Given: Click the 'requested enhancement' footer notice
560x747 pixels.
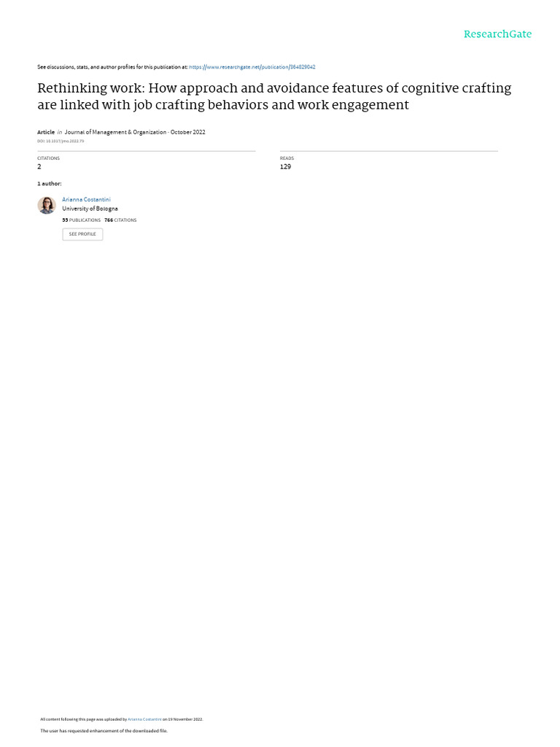Looking at the screenshot, I should click(104, 730).
